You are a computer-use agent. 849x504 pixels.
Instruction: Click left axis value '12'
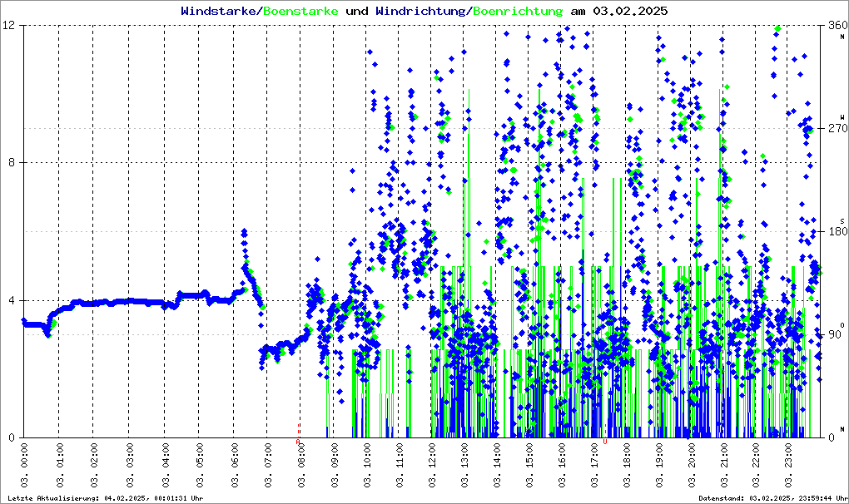[8, 25]
